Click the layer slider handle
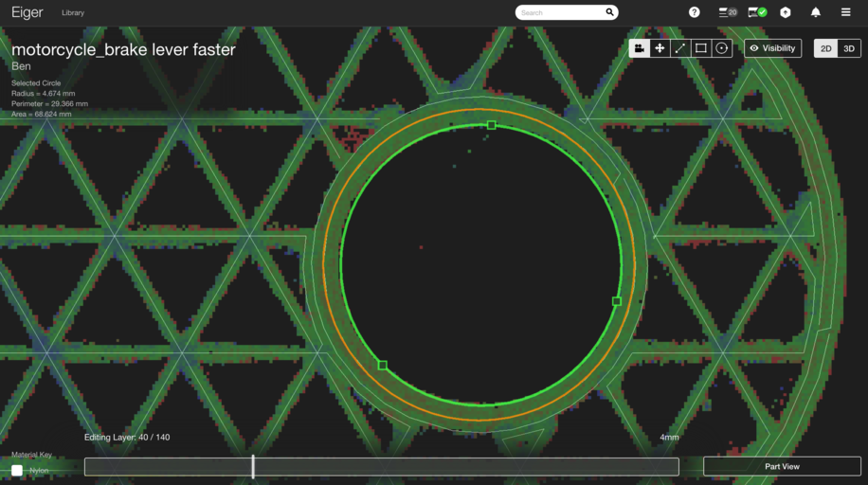 click(253, 466)
